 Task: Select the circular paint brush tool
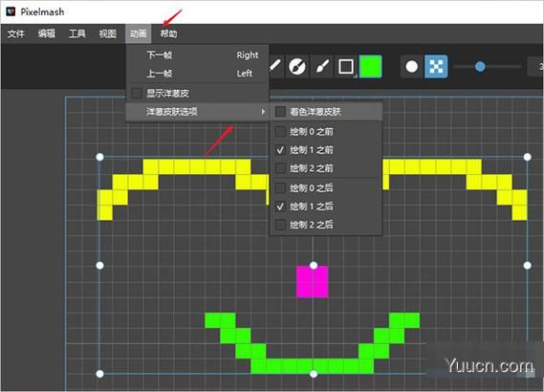tap(297, 66)
